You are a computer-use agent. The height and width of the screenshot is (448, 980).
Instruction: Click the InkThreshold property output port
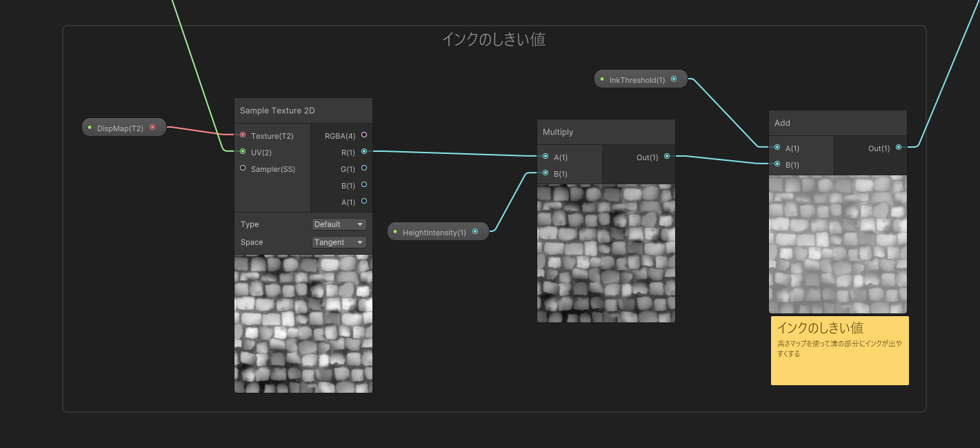pos(674,79)
